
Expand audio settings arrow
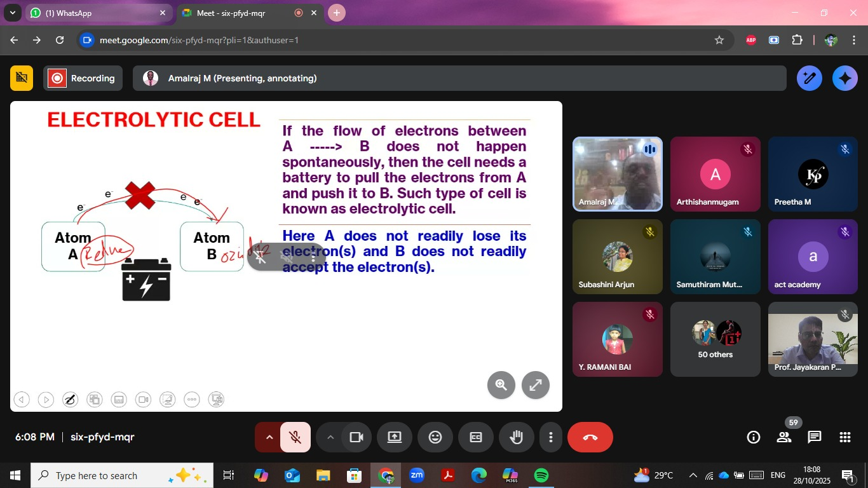coord(269,437)
